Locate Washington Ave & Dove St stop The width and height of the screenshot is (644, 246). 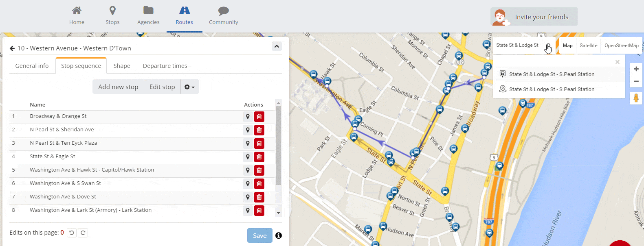(248, 197)
